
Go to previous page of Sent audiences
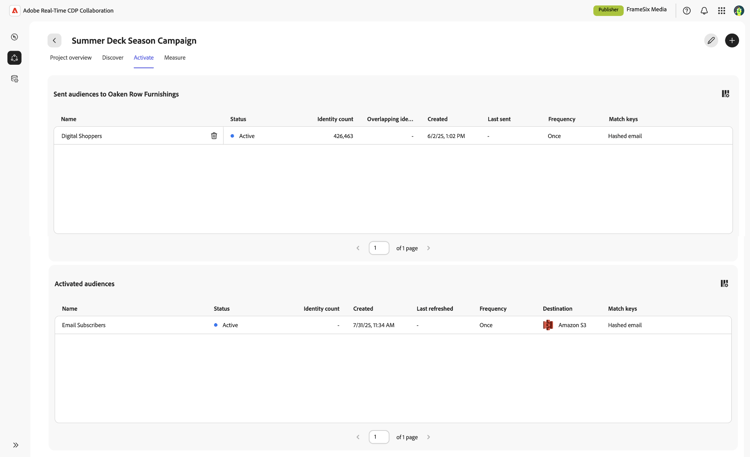pyautogui.click(x=358, y=248)
